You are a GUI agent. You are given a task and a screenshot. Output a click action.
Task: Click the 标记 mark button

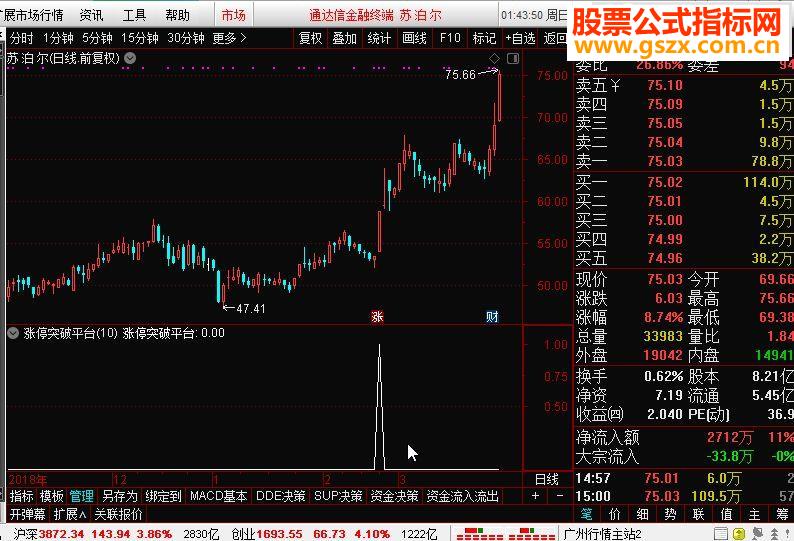click(484, 38)
